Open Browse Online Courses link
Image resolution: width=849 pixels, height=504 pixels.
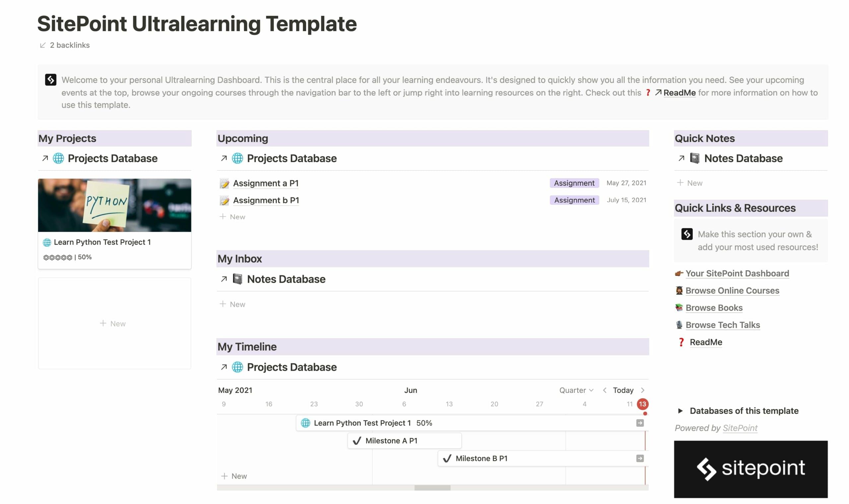732,291
